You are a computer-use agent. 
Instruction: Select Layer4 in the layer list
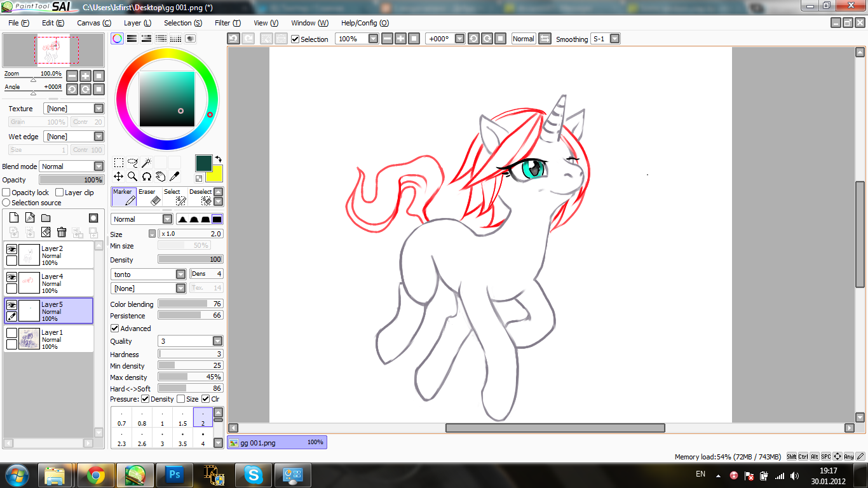tap(48, 283)
